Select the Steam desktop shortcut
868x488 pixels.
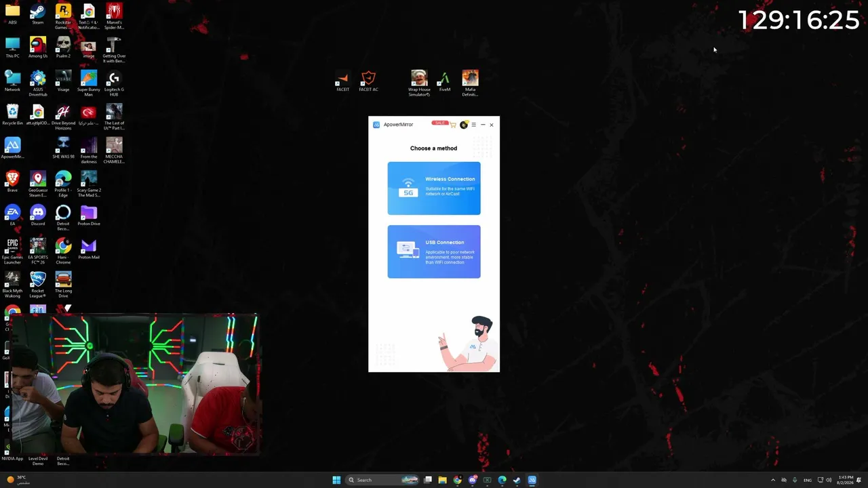pos(38,14)
